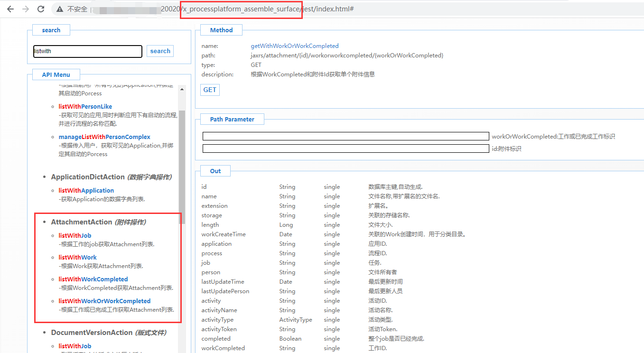
Task: Open the listWithWorkOrWorkCompleted API link
Action: coord(104,301)
